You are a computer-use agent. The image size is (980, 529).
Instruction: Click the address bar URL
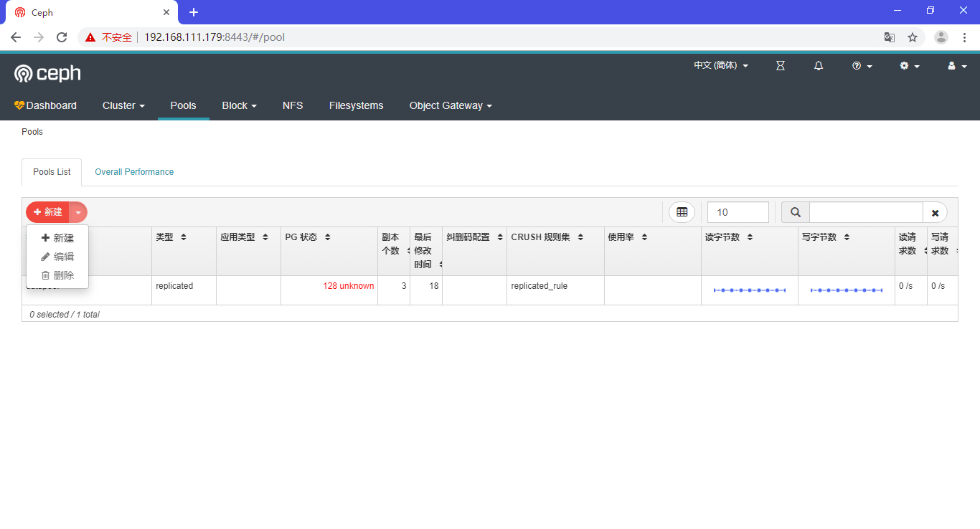(x=215, y=37)
